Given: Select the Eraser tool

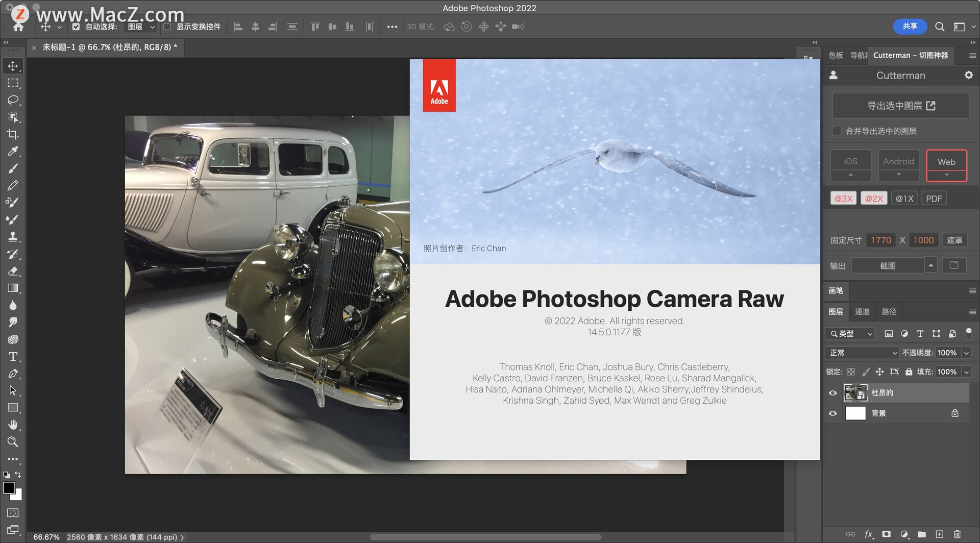Looking at the screenshot, I should coord(13,271).
